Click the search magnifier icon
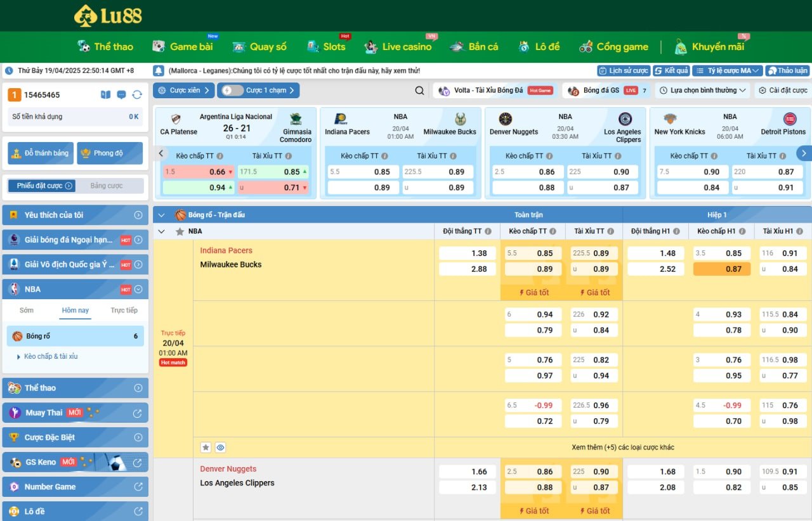 419,91
